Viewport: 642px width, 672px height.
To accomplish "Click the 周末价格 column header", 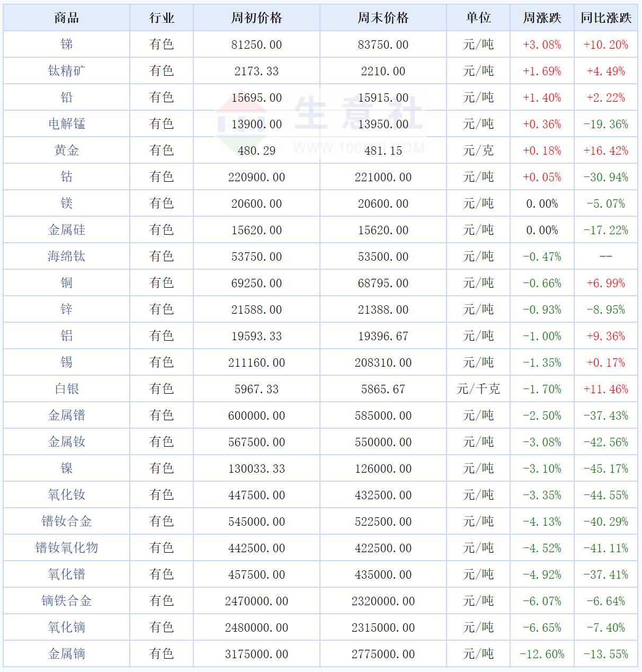I will (x=383, y=18).
